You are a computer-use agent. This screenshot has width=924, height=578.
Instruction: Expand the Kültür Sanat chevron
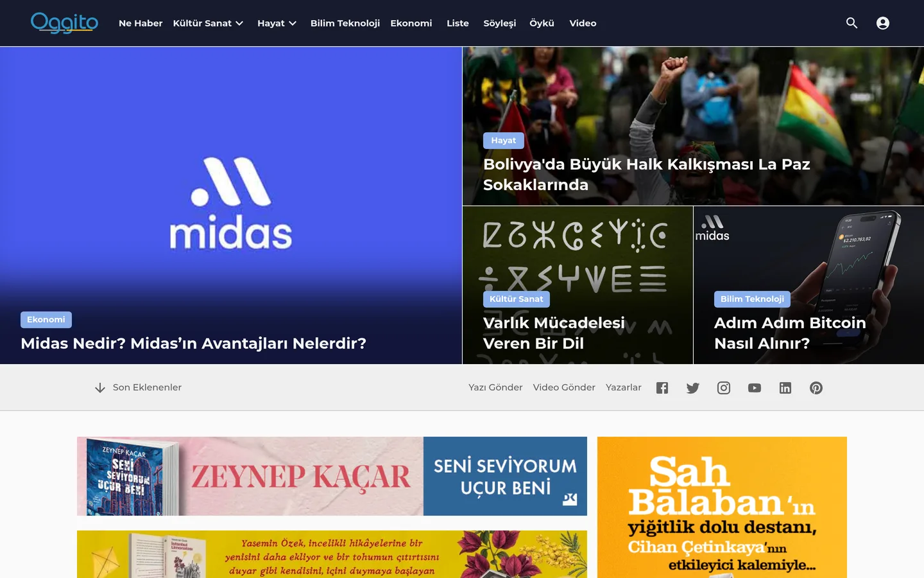239,23
